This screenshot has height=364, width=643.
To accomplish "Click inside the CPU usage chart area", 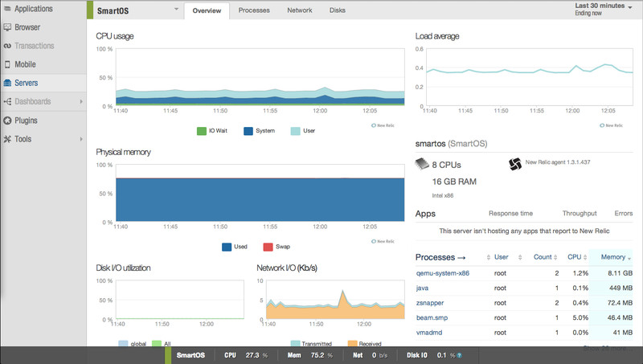I will pos(260,77).
